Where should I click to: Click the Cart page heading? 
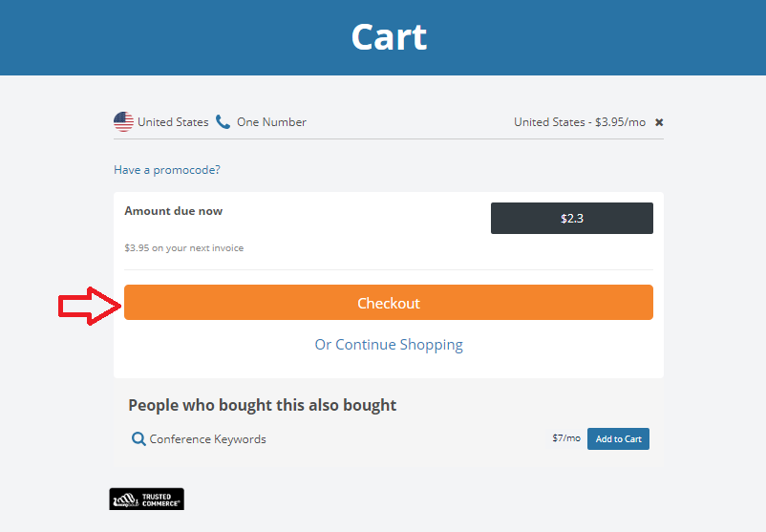pyautogui.click(x=388, y=37)
